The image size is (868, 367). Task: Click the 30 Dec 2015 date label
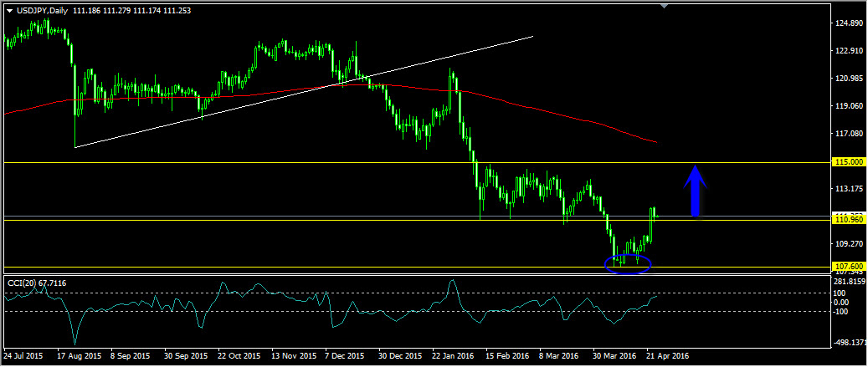point(400,356)
